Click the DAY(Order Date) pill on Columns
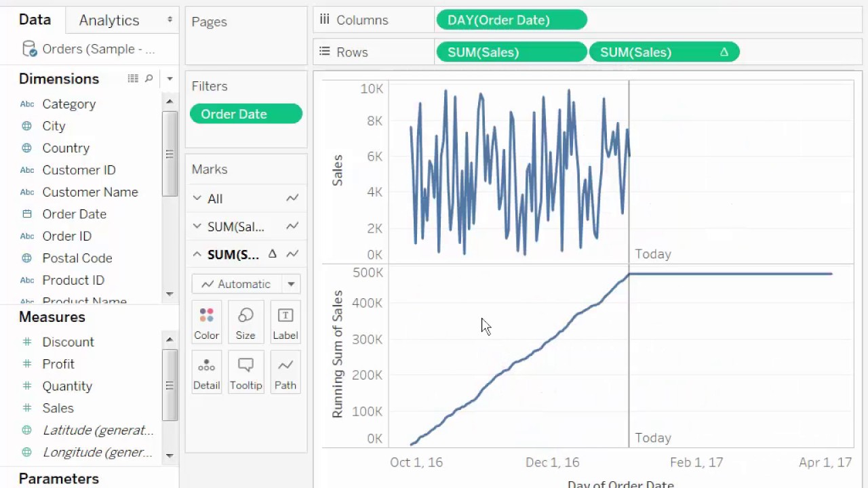The height and width of the screenshot is (488, 868). [512, 20]
